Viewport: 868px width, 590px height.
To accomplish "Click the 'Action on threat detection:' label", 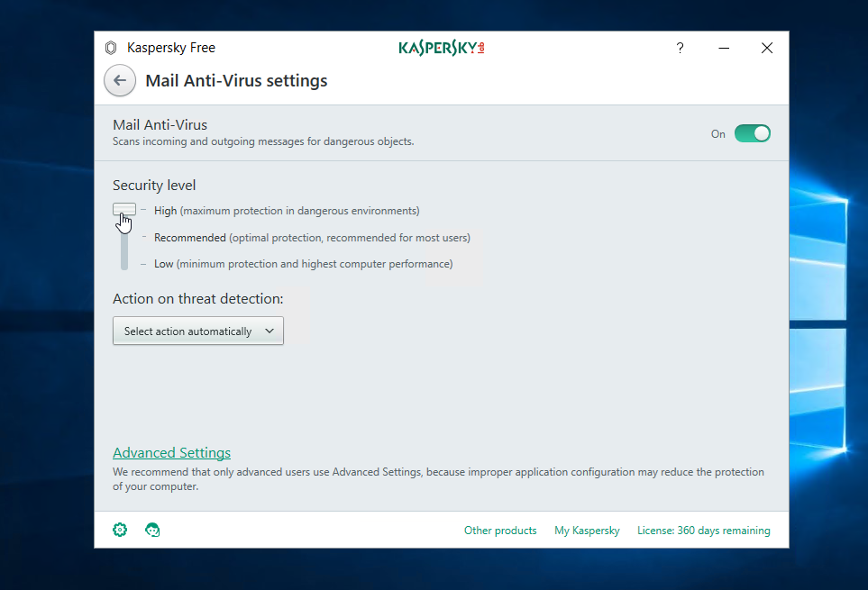I will (x=198, y=298).
